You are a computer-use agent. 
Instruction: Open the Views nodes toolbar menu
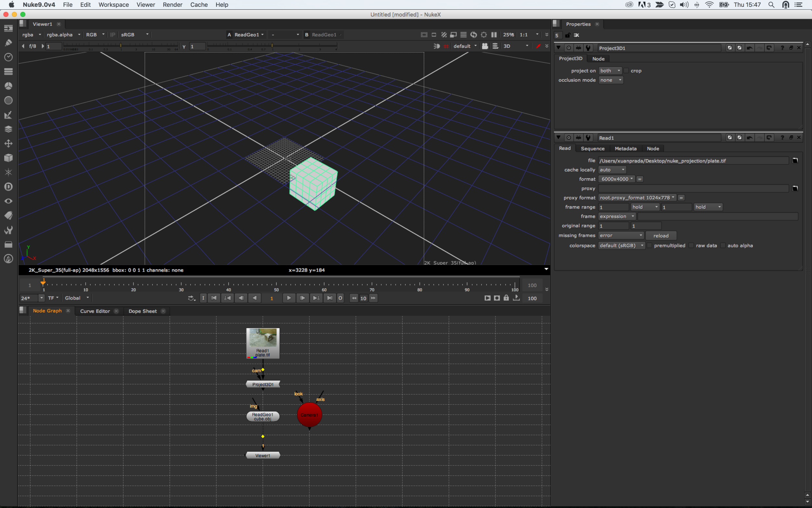point(8,201)
